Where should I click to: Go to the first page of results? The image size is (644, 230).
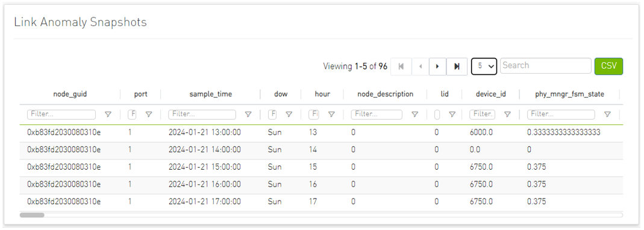tap(401, 66)
